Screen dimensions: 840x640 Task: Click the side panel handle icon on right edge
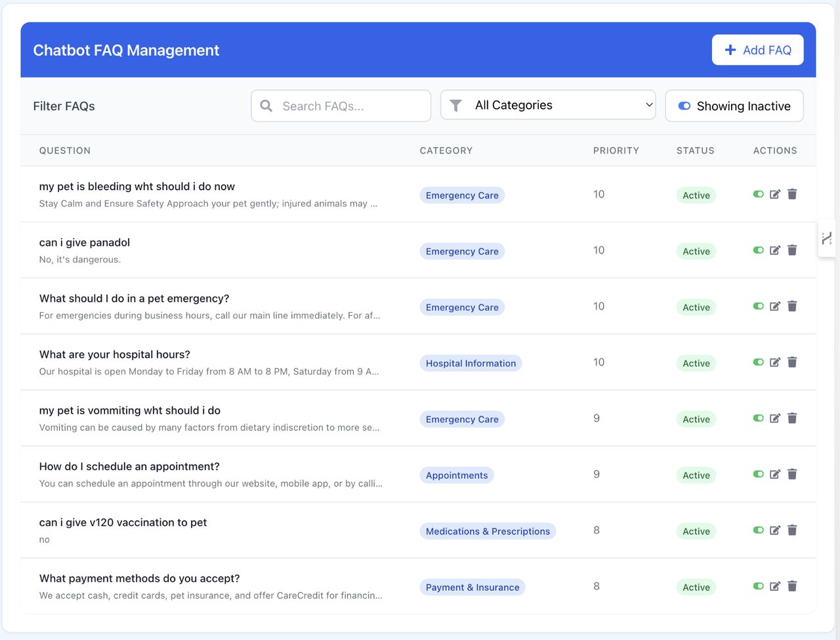coord(827,238)
